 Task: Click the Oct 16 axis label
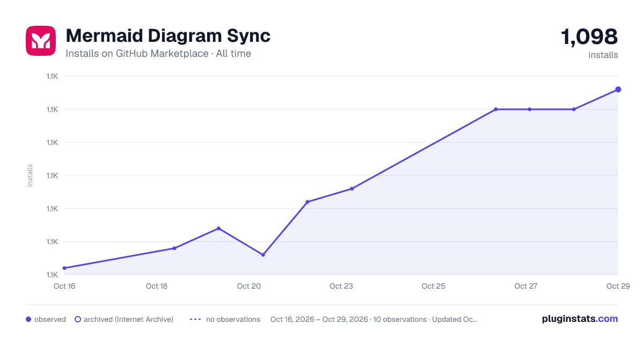[64, 286]
